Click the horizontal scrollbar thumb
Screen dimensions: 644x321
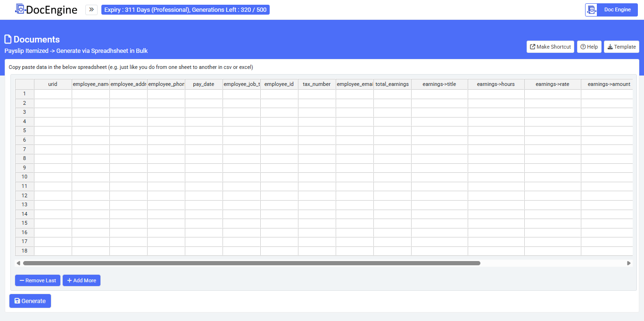251,263
